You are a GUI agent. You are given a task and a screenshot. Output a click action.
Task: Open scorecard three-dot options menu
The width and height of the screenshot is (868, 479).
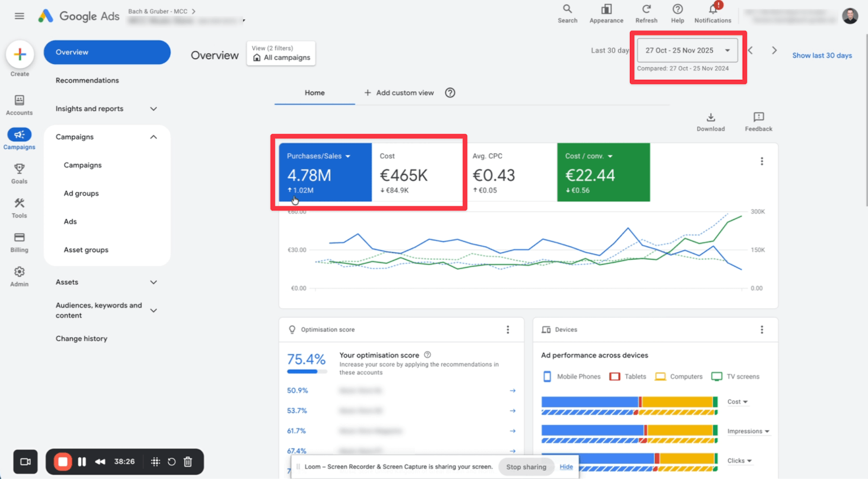point(762,161)
